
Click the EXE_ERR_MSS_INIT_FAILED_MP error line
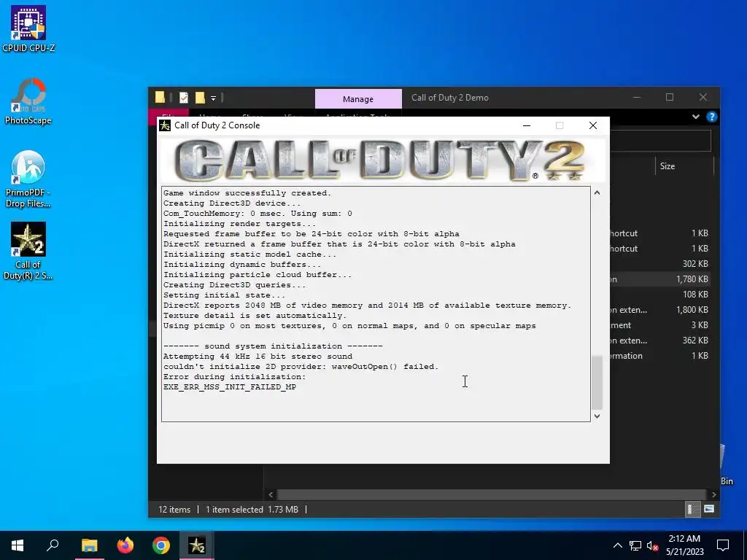pyautogui.click(x=230, y=386)
